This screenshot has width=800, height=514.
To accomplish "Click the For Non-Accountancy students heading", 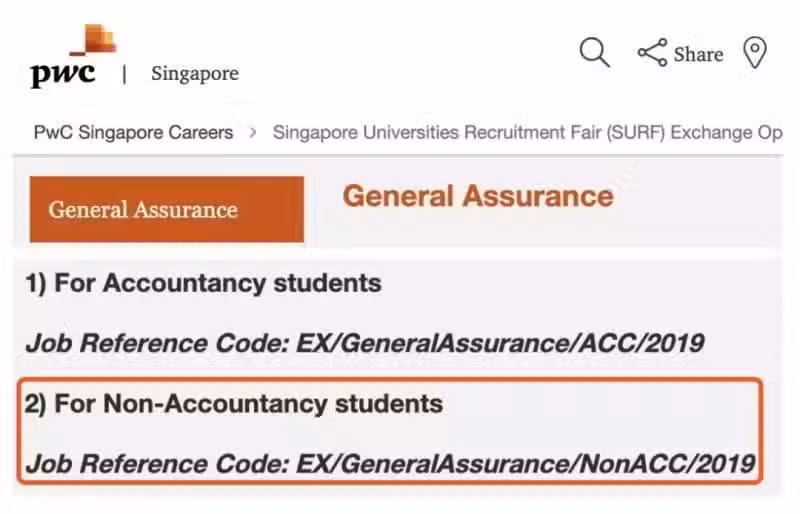I will (x=234, y=404).
